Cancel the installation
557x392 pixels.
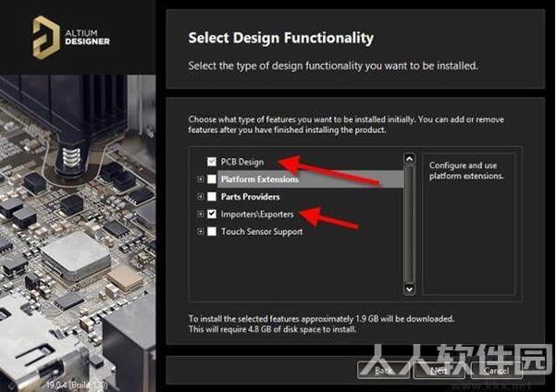tap(496, 371)
